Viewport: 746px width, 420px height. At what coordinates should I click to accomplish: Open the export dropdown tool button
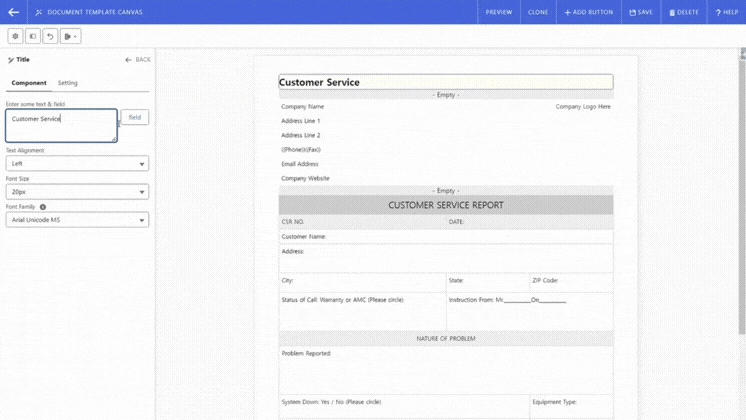tap(70, 36)
